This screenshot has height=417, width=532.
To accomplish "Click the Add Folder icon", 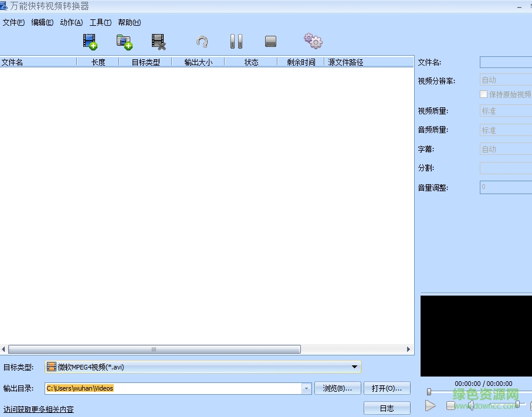I will [124, 40].
